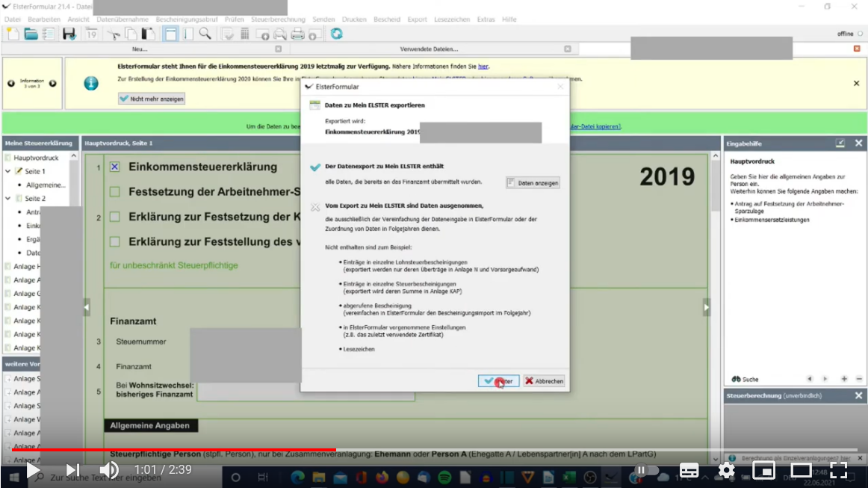Click the blue refresh update icon
The height and width of the screenshot is (488, 868).
[337, 34]
